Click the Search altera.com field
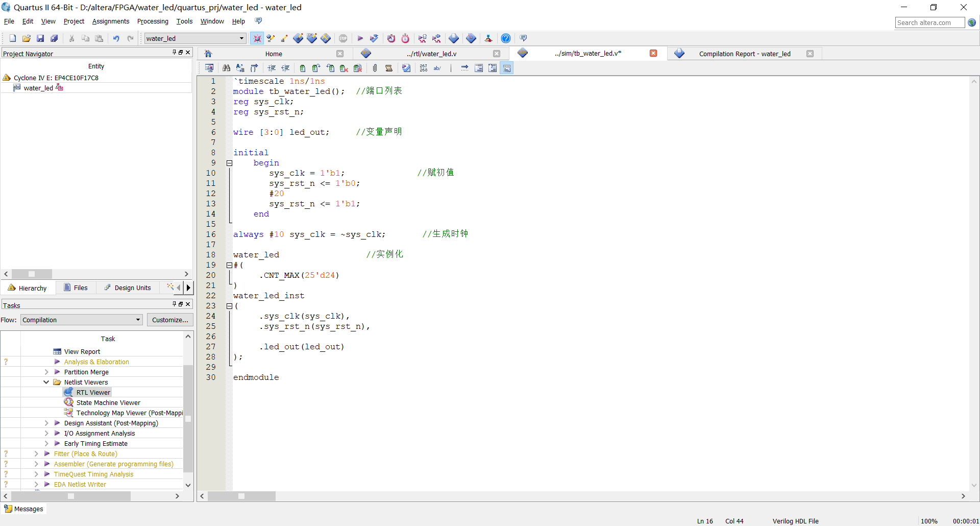The width and height of the screenshot is (980, 526). click(x=929, y=22)
